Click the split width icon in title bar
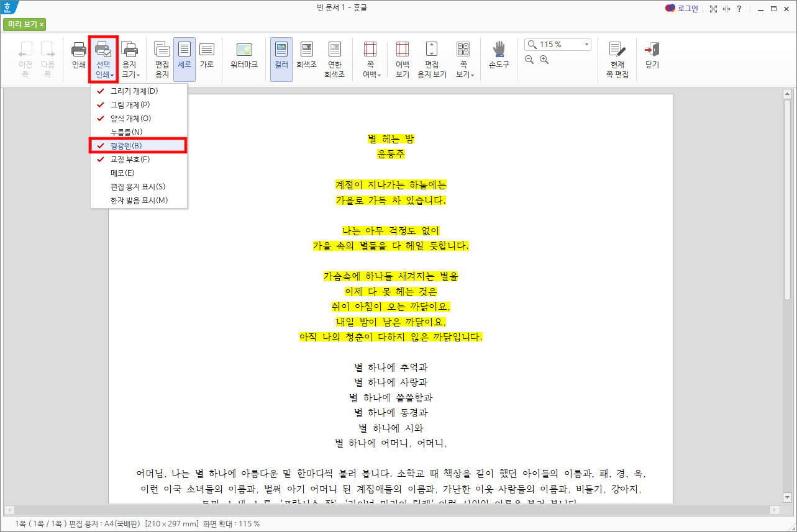 point(726,9)
